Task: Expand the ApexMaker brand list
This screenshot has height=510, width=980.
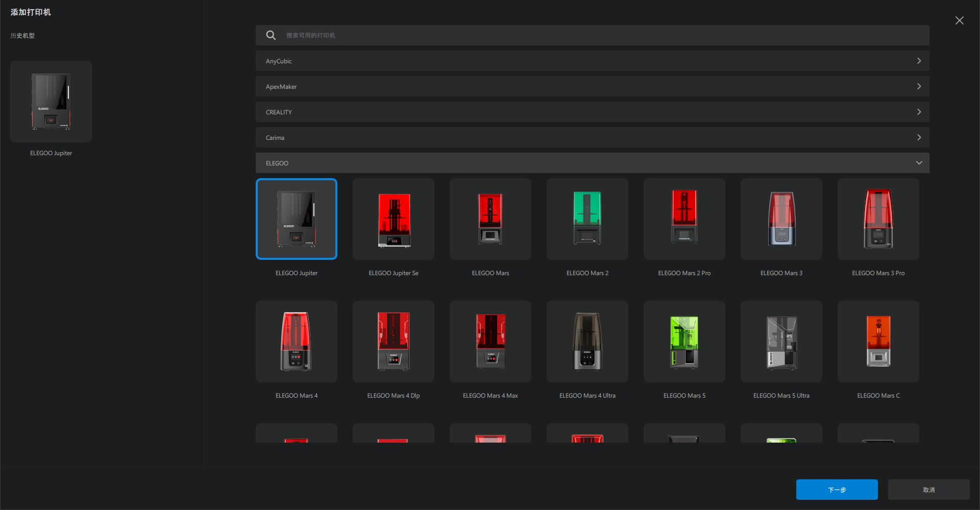Action: (592, 86)
